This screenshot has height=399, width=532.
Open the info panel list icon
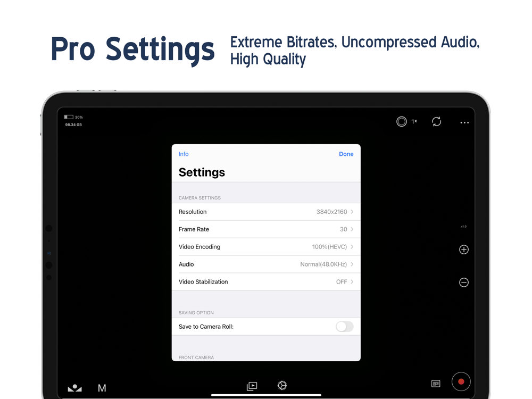436,384
